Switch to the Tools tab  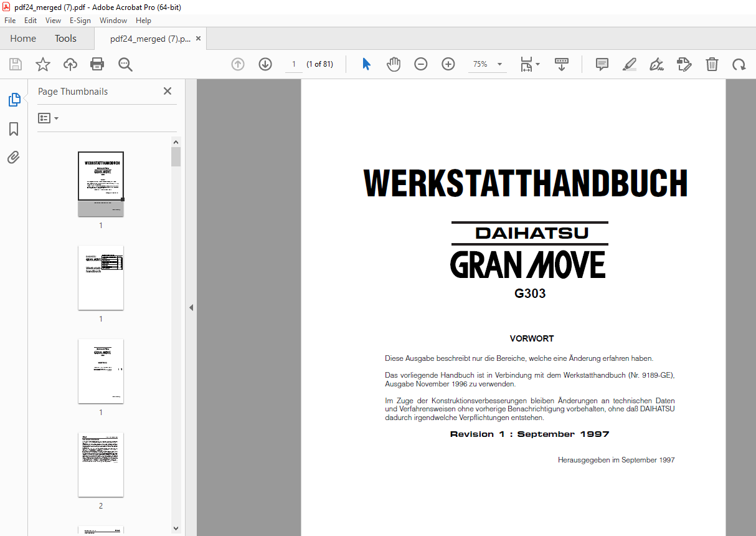(x=65, y=39)
